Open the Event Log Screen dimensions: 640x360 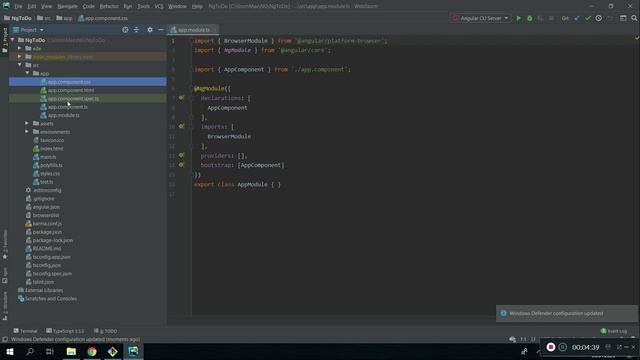(x=614, y=331)
